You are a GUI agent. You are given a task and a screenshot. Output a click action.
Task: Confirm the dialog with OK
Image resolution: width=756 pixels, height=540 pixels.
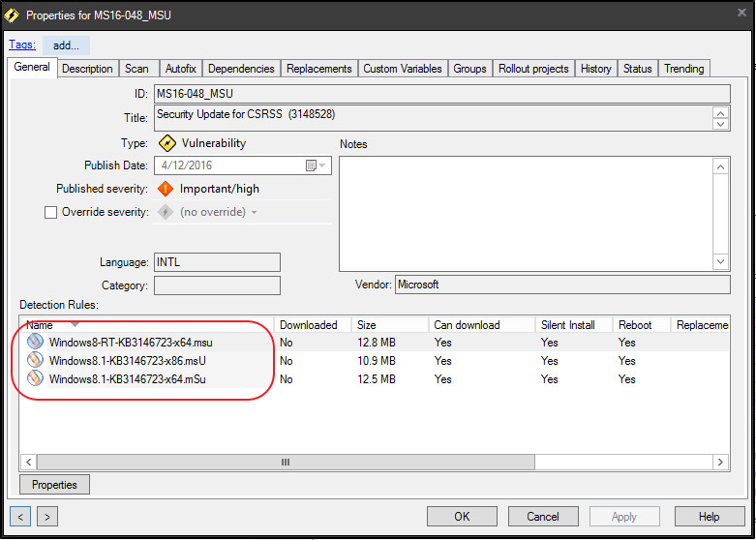click(462, 517)
